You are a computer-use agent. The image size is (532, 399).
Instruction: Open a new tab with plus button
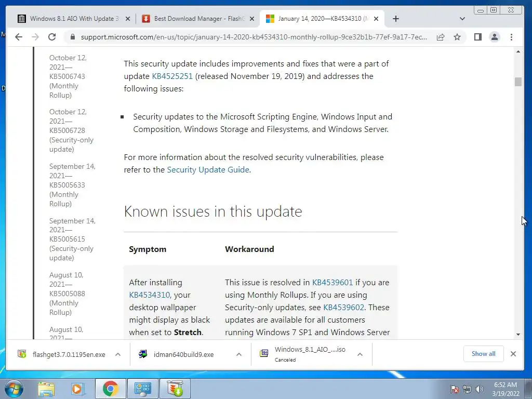pyautogui.click(x=395, y=19)
